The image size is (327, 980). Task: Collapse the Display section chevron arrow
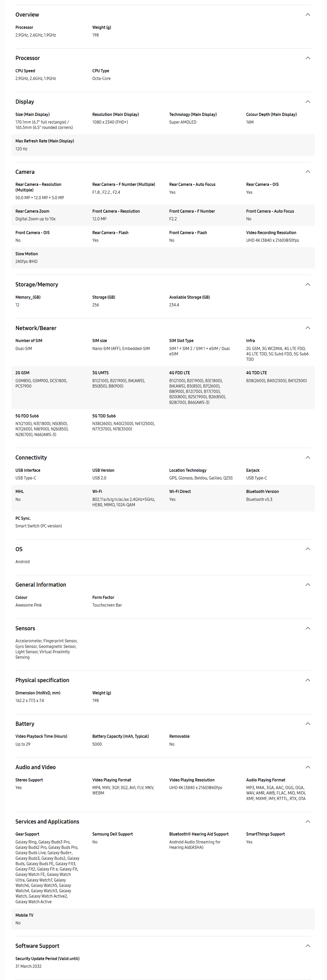tap(308, 102)
